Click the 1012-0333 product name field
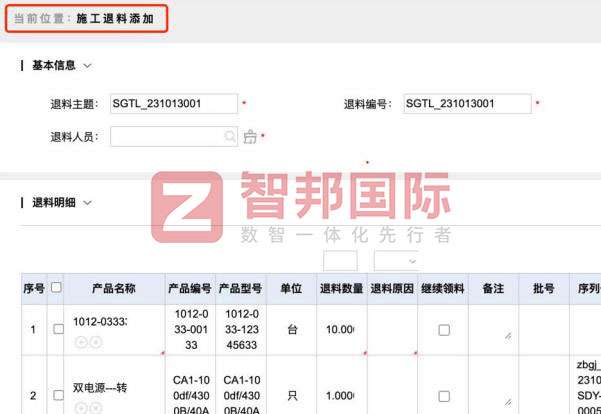This screenshot has width=601, height=414. [x=100, y=322]
